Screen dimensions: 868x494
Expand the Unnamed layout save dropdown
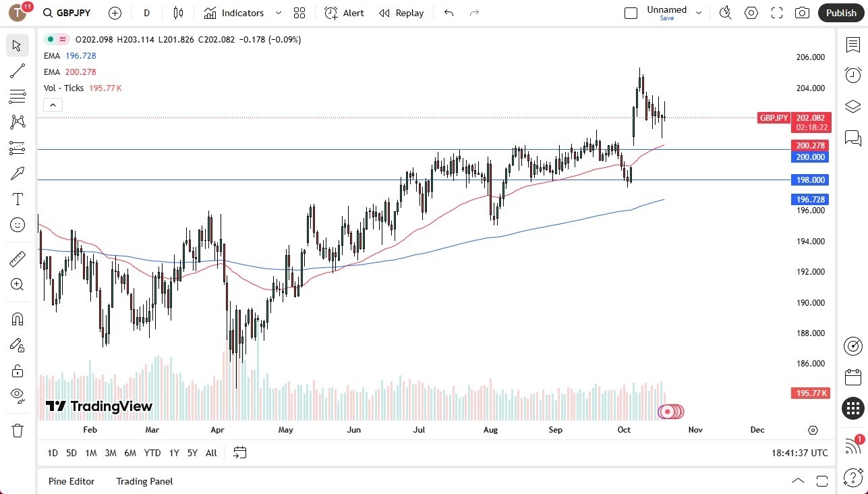pyautogui.click(x=699, y=12)
